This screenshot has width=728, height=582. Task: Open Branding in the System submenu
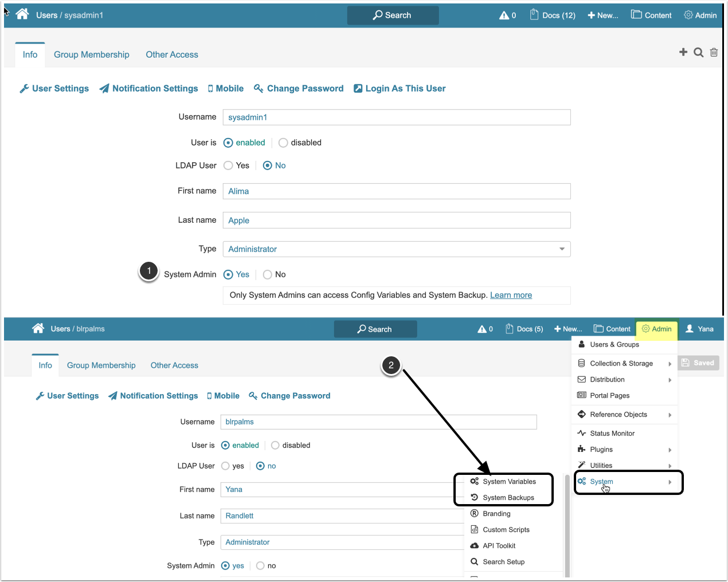496,514
